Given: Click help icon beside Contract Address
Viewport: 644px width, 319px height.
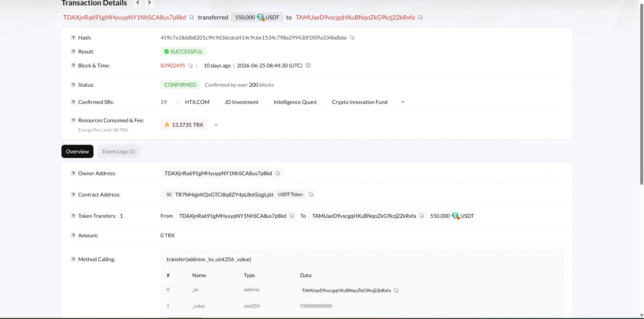Looking at the screenshot, I should pyautogui.click(x=73, y=194).
